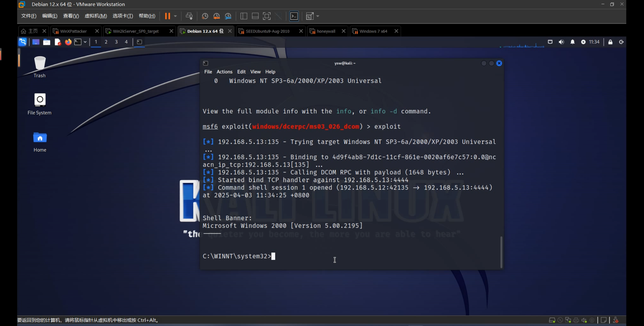
Task: Take a snapshot of this virtual machine
Action: point(205,16)
